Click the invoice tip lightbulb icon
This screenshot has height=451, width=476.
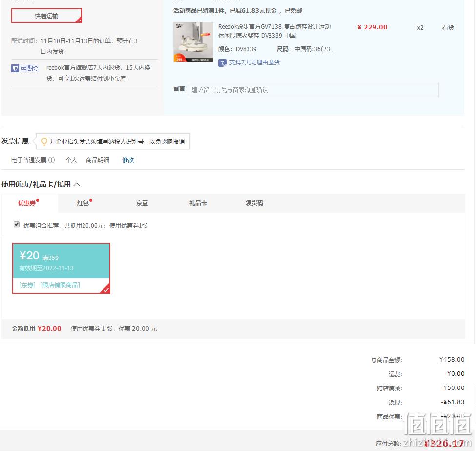pyautogui.click(x=44, y=141)
